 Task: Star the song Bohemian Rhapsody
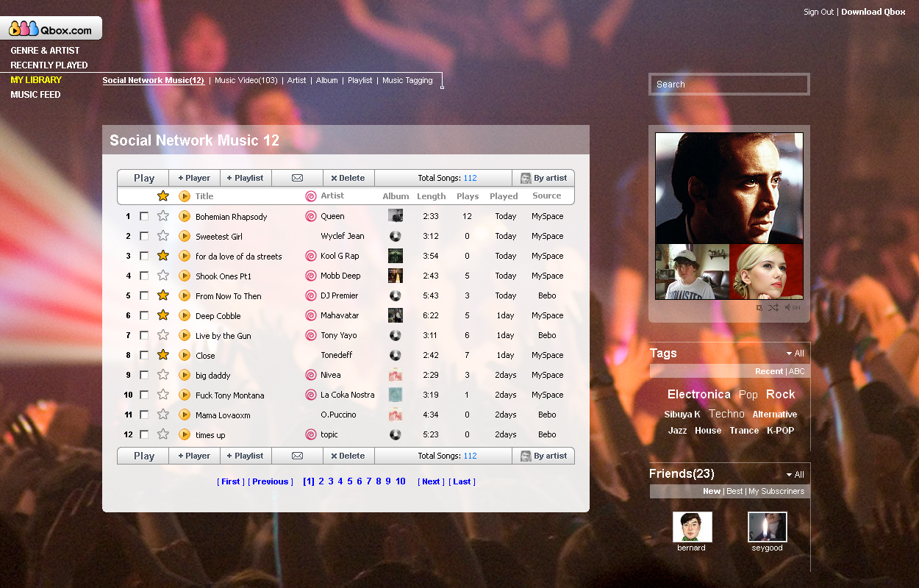click(x=163, y=216)
